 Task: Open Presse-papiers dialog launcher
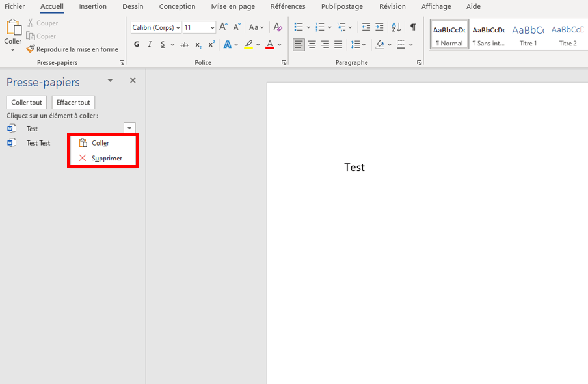[122, 63]
